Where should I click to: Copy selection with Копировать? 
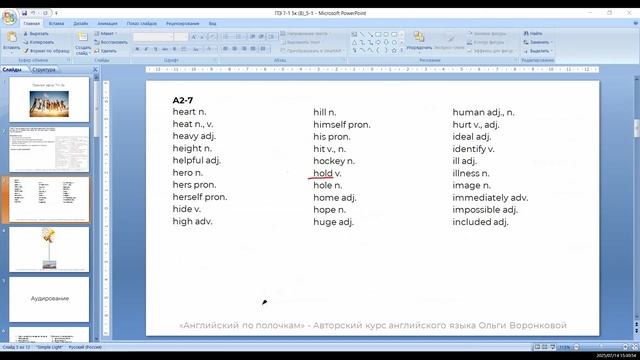(38, 42)
